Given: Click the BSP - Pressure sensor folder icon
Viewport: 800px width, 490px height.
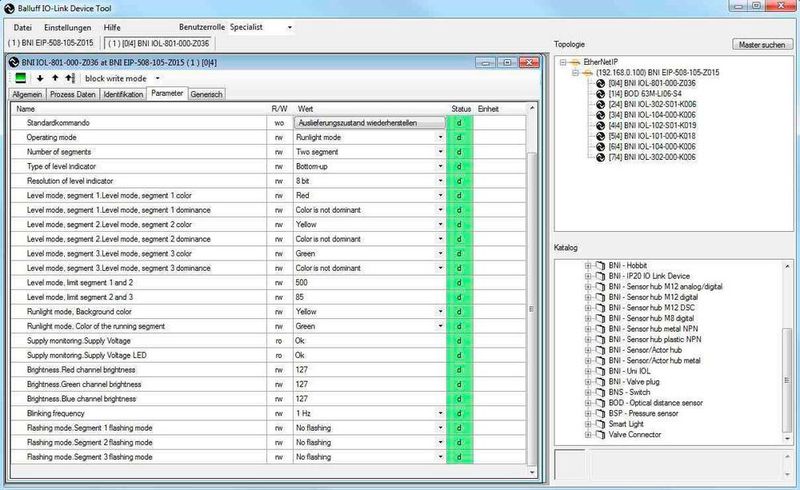Looking at the screenshot, I should [601, 413].
